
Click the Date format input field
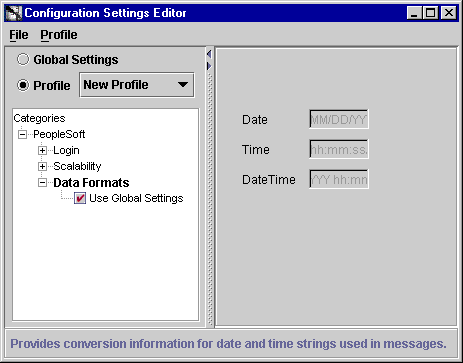pos(339,119)
